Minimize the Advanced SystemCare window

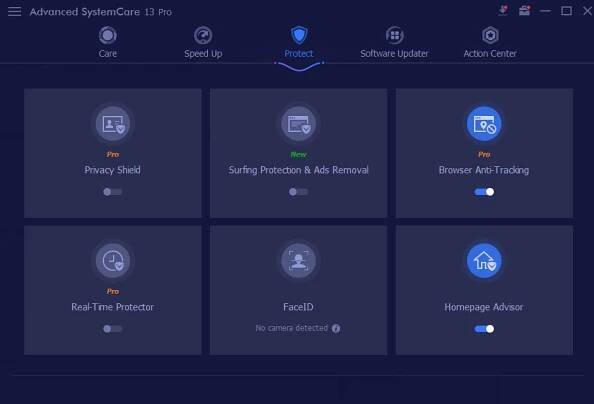tap(546, 11)
